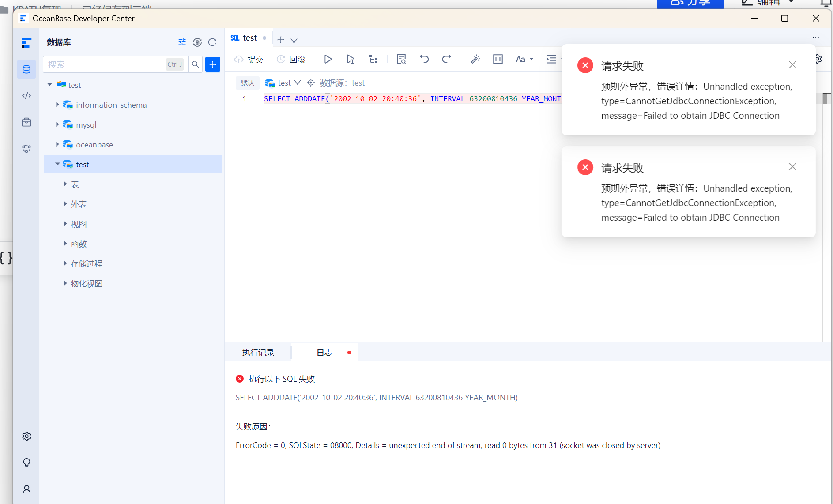Click the 回滚 rollback button
The width and height of the screenshot is (833, 504).
click(291, 59)
